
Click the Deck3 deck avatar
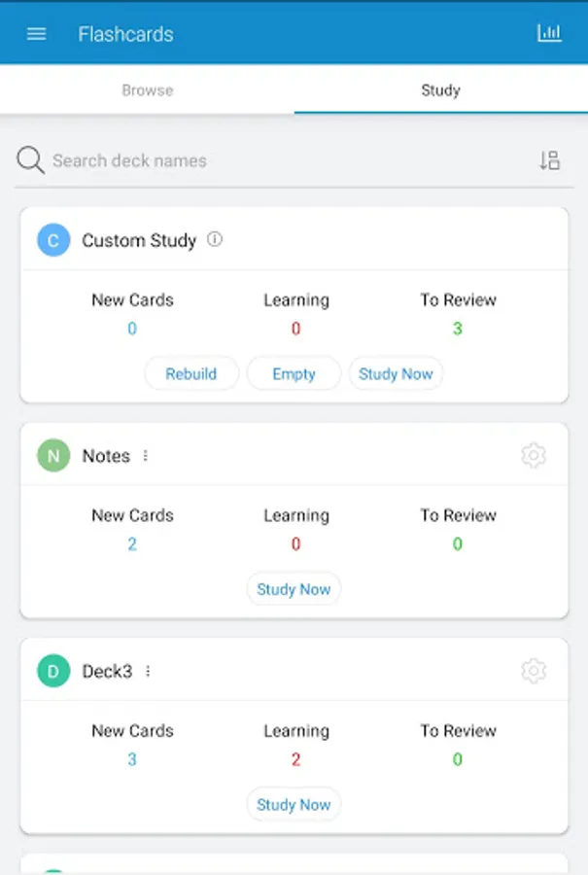(53, 672)
